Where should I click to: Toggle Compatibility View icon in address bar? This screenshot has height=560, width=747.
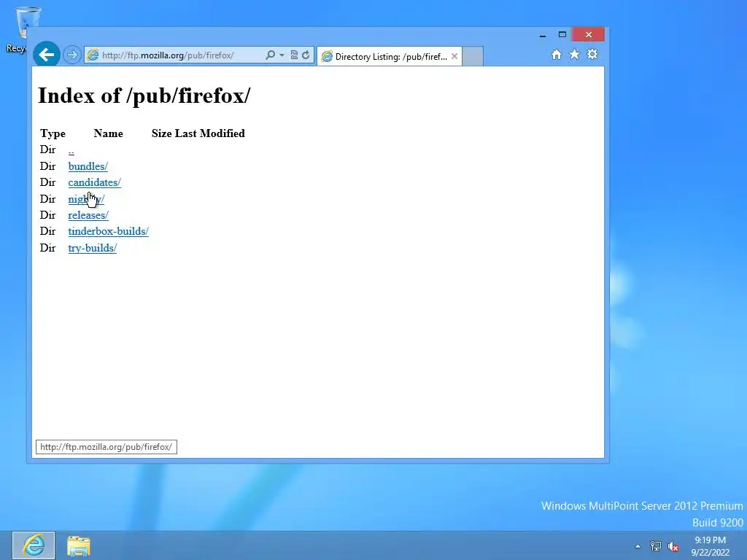[x=294, y=55]
